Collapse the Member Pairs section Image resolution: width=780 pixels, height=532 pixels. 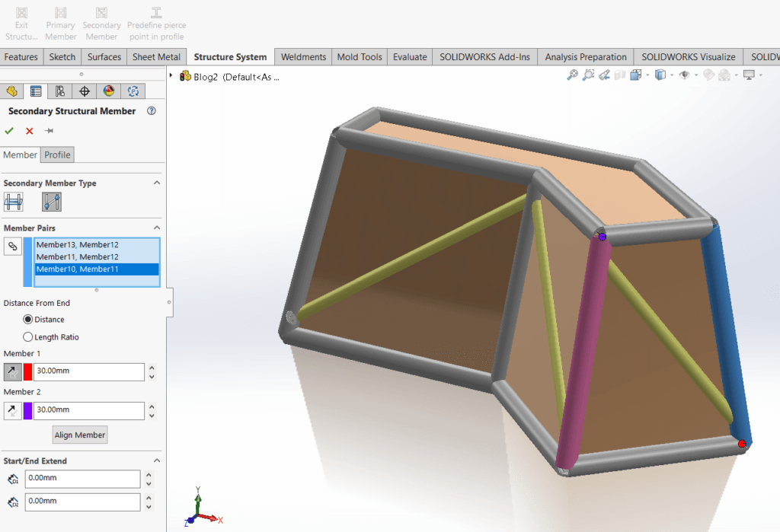157,228
